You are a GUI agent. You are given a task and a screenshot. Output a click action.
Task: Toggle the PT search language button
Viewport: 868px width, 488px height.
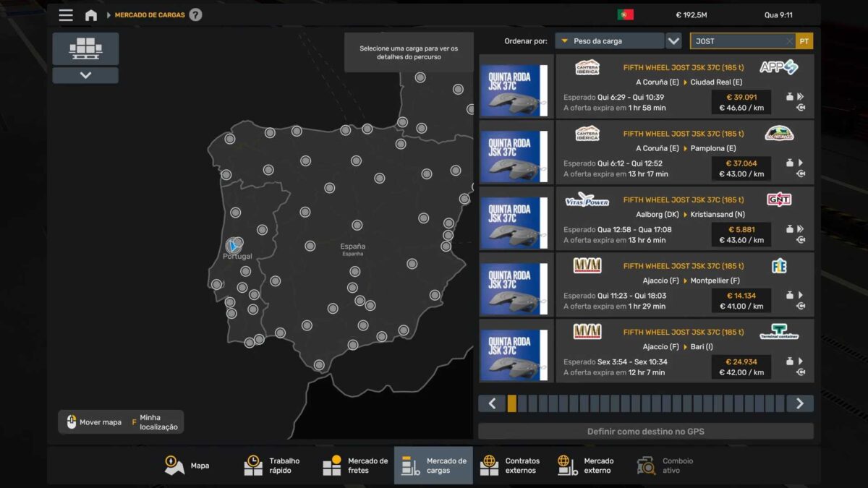tap(804, 41)
